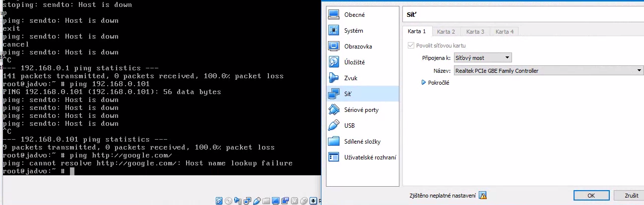Click the keyboard capture arrow icon in status bar

pyautogui.click(x=313, y=201)
